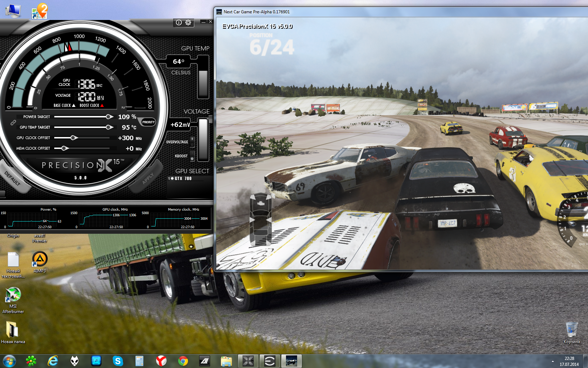Click the BOOST CLOCK indicator label
Image resolution: width=588 pixels, height=368 pixels.
92,105
